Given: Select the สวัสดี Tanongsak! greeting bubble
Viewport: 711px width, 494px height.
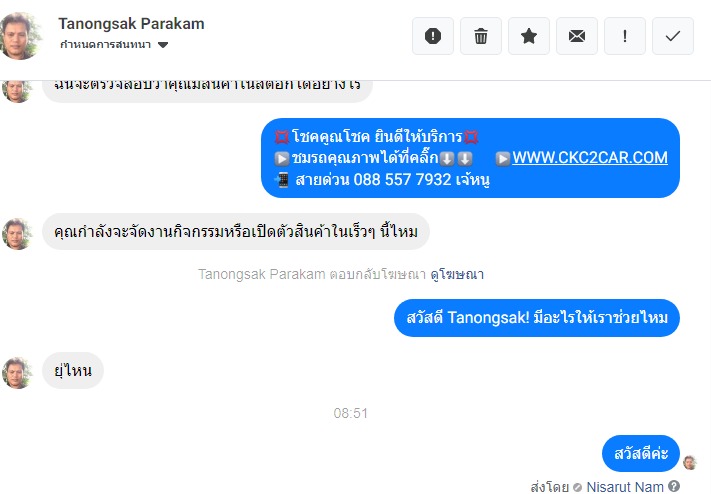Looking at the screenshot, I should (537, 318).
